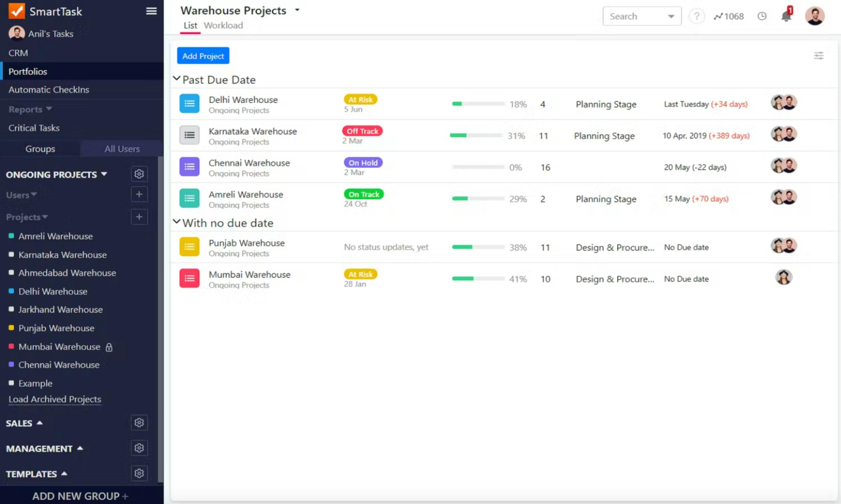Click Load Archived Projects link

pyautogui.click(x=54, y=399)
